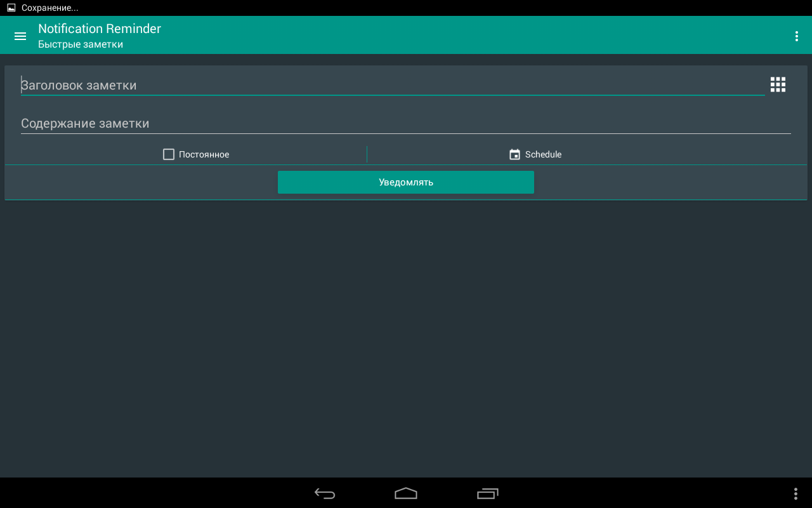The width and height of the screenshot is (812, 508).
Task: Tap the Android back navigation button
Action: [x=325, y=493]
